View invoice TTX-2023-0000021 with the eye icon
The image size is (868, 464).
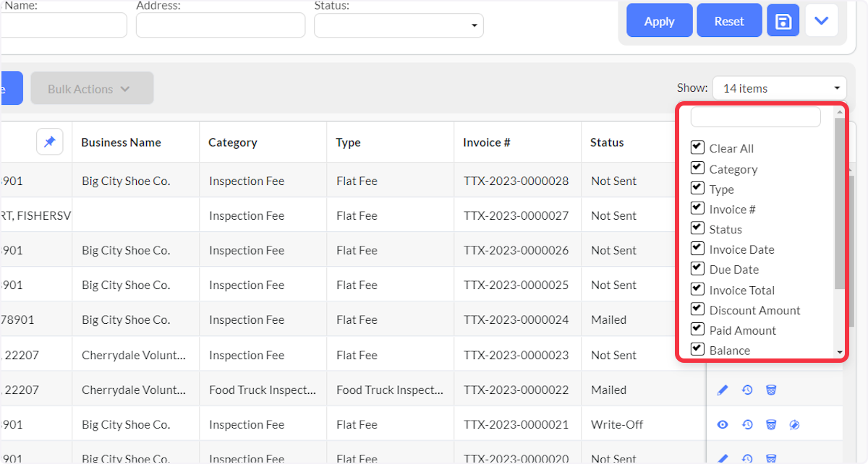coord(722,425)
